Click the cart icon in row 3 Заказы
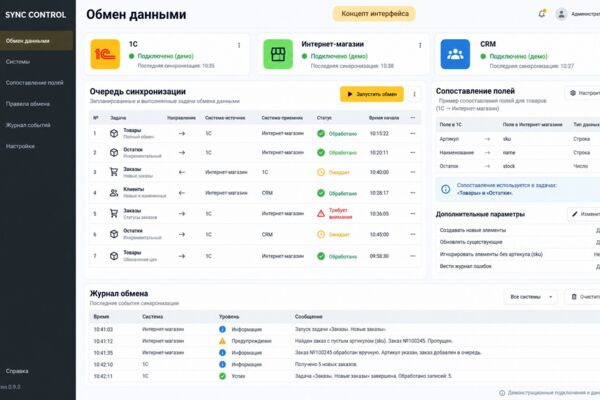Viewport: 600px width, 400px height. (x=114, y=172)
